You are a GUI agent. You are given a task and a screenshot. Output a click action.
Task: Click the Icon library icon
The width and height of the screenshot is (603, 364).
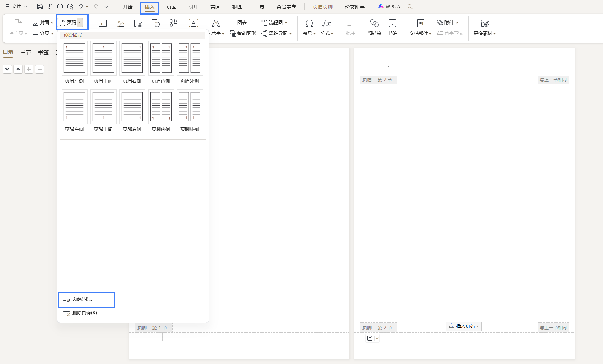click(174, 23)
